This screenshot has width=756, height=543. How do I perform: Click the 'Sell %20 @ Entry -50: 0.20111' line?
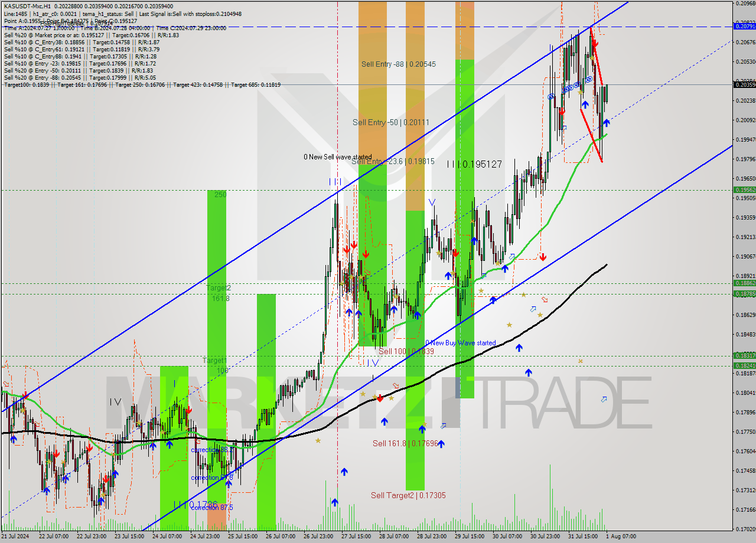(78, 70)
